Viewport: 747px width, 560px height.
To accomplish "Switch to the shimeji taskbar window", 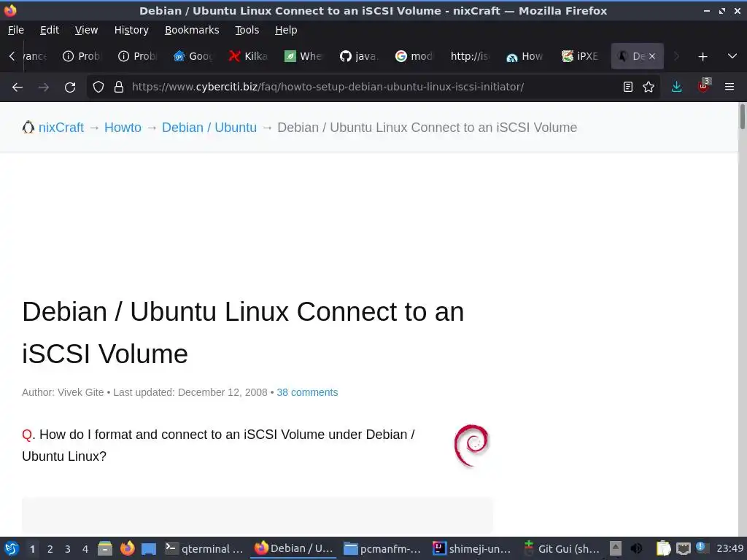I will tap(472, 548).
